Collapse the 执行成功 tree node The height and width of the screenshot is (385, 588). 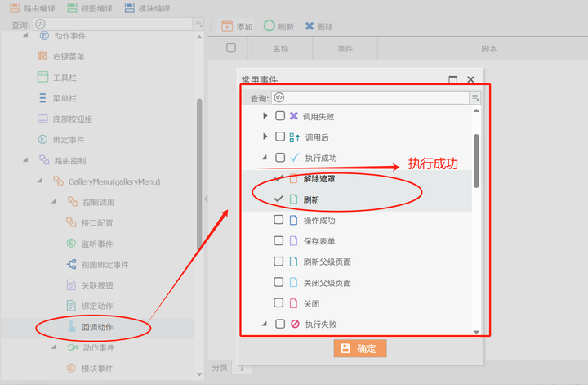point(265,157)
